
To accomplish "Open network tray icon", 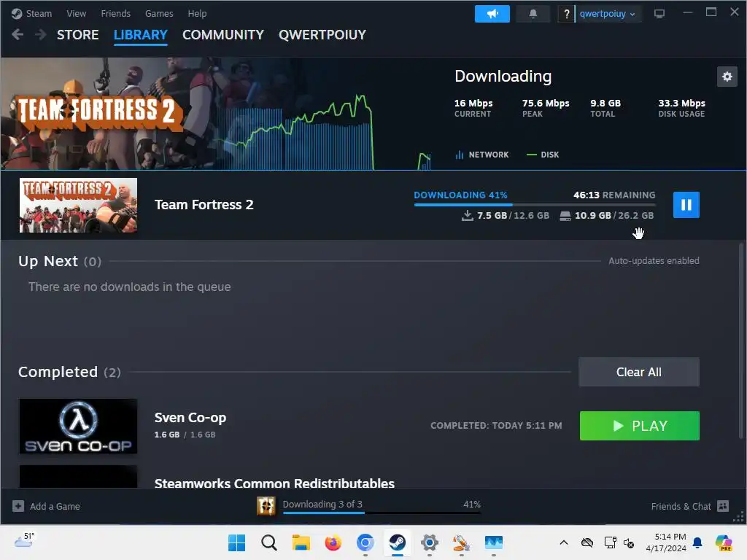I will pyautogui.click(x=610, y=542).
